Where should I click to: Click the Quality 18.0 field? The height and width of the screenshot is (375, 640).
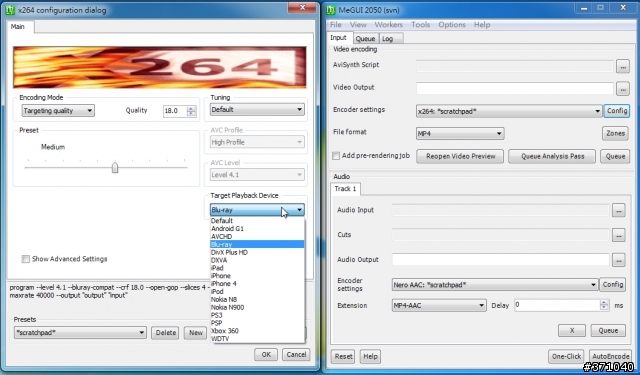coord(175,111)
